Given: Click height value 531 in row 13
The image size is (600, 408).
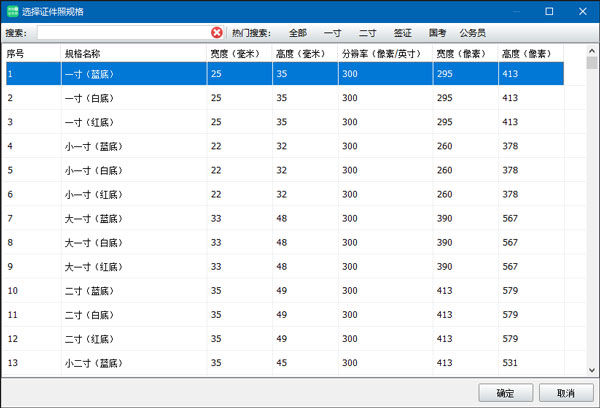Looking at the screenshot, I should (510, 363).
